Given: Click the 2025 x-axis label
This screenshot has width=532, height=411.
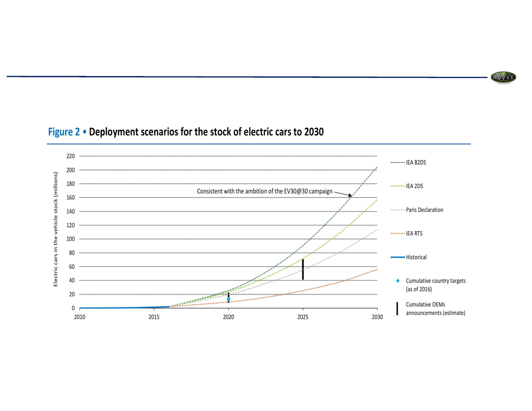Looking at the screenshot, I should [x=303, y=317].
